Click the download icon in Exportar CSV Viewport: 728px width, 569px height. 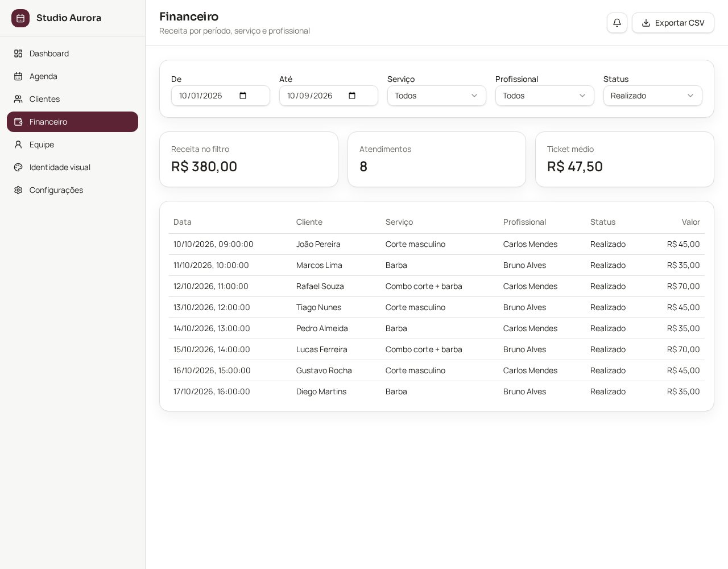click(646, 23)
